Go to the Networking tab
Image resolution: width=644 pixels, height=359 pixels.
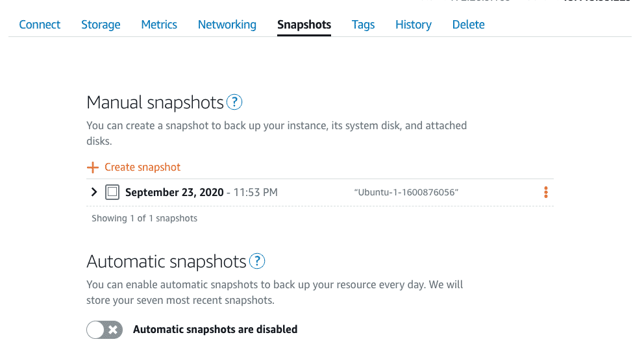(227, 25)
